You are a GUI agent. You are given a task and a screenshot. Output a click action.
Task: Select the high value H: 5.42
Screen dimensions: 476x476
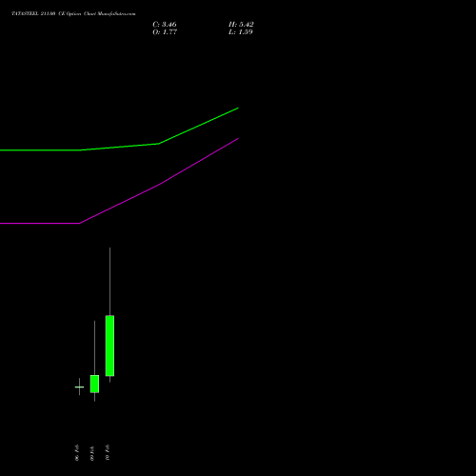(x=241, y=25)
